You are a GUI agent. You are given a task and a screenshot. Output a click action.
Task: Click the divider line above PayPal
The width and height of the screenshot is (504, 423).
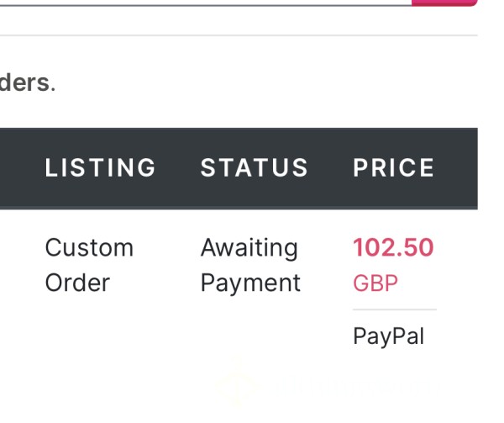click(x=395, y=309)
